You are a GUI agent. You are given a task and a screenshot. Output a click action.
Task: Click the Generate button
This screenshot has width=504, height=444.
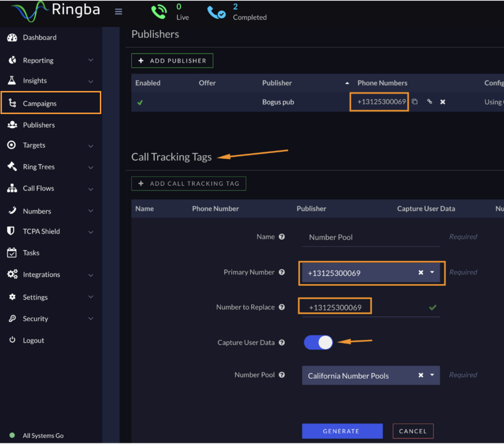[x=342, y=431]
